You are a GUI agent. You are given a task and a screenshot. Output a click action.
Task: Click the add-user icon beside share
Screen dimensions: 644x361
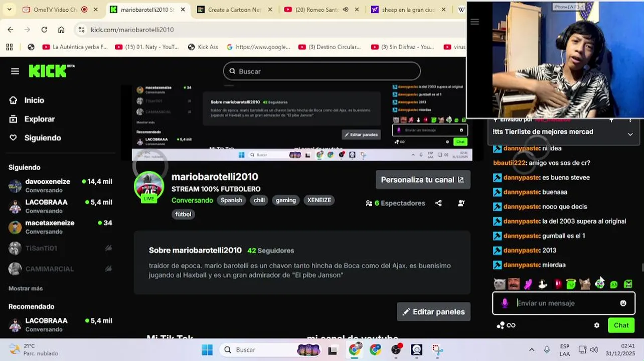(x=461, y=203)
